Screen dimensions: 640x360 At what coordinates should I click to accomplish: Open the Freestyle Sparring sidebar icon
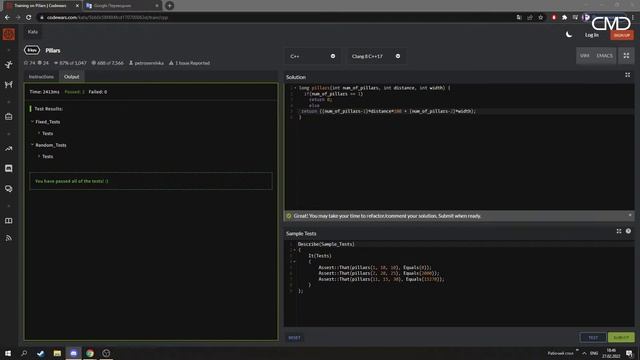pos(9,84)
